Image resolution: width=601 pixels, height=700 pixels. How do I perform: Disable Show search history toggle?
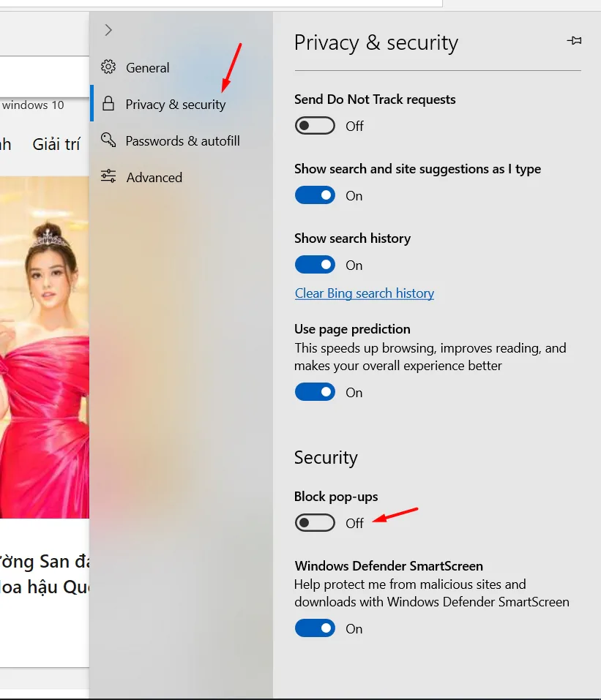pos(315,265)
